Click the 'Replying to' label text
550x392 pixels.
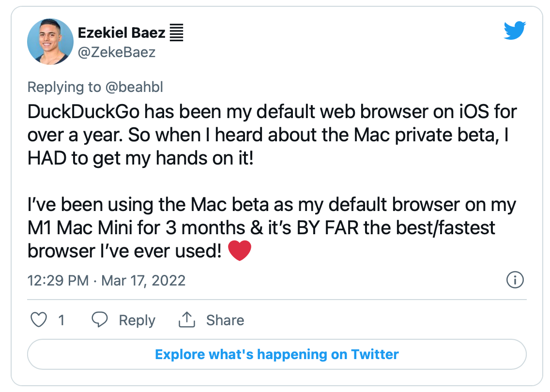click(64, 87)
